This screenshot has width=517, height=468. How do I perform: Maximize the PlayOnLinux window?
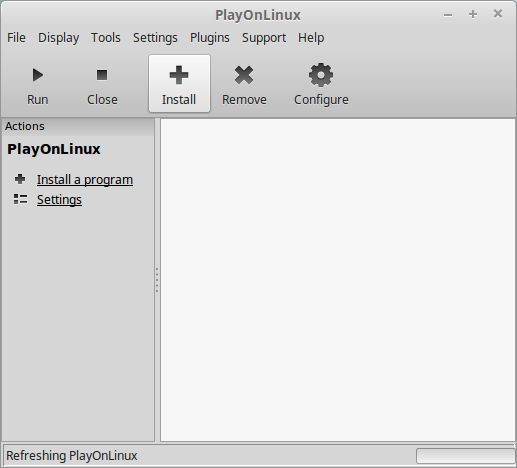[x=473, y=14]
